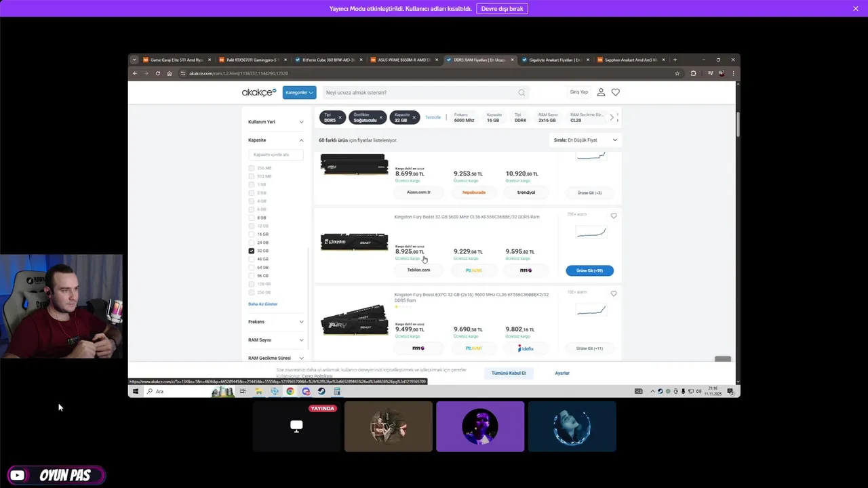This screenshot has height=488, width=868.
Task: Switch to Gigabyte Anakart Fiyatları tab
Action: pyautogui.click(x=555, y=60)
